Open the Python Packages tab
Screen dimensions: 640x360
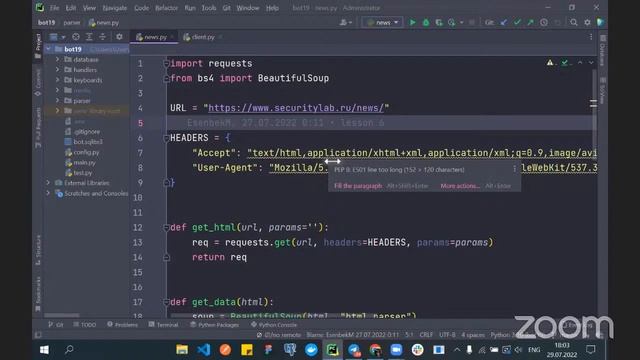tap(215, 325)
